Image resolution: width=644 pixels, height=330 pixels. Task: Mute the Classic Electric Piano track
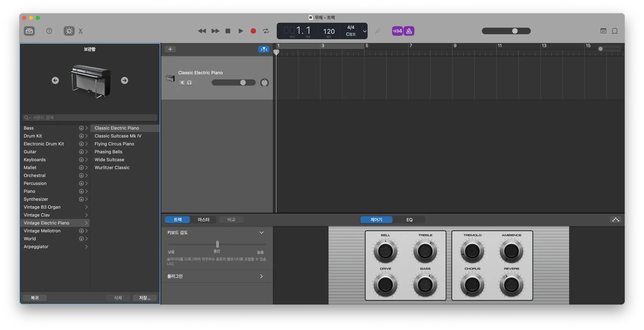tap(182, 83)
